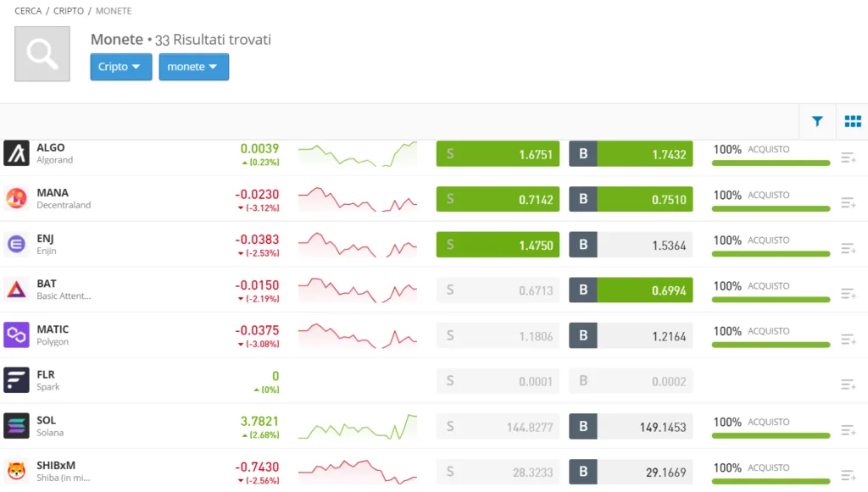Open the SOL Solana coin logo
This screenshot has width=868, height=492.
click(17, 426)
